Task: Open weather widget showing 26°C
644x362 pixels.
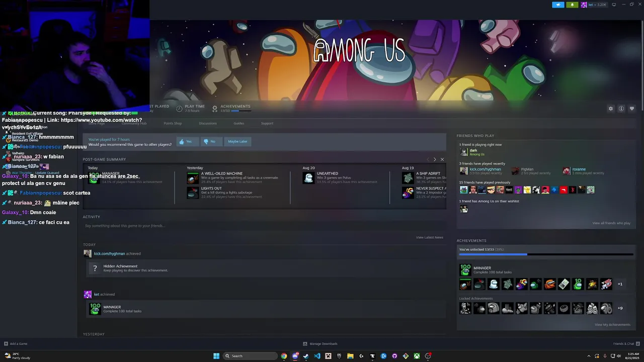Action: (x=17, y=356)
